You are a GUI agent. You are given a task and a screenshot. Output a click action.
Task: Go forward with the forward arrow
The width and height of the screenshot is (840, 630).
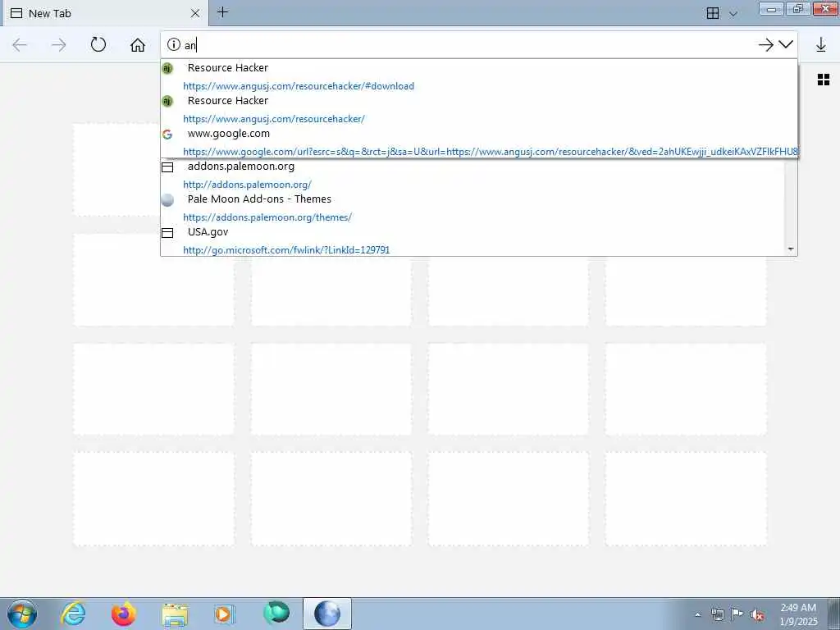59,44
